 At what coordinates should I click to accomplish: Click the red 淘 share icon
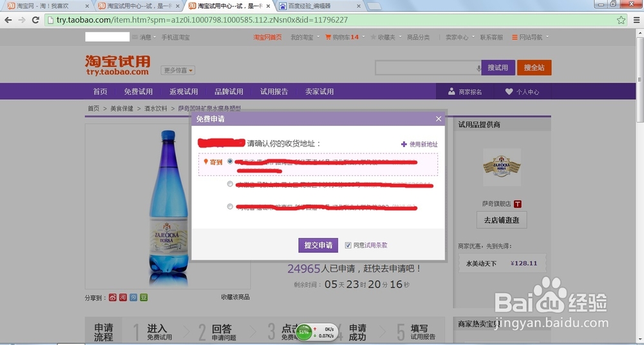coord(123,297)
